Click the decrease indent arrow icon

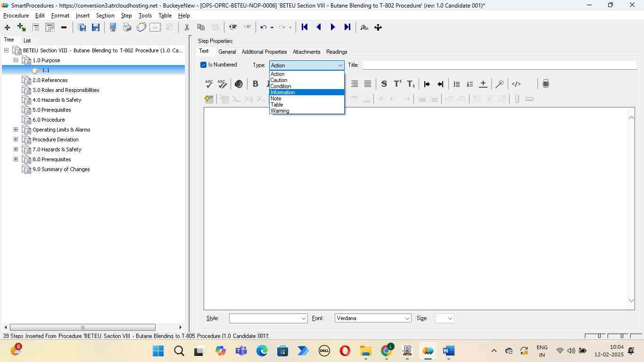click(x=440, y=84)
